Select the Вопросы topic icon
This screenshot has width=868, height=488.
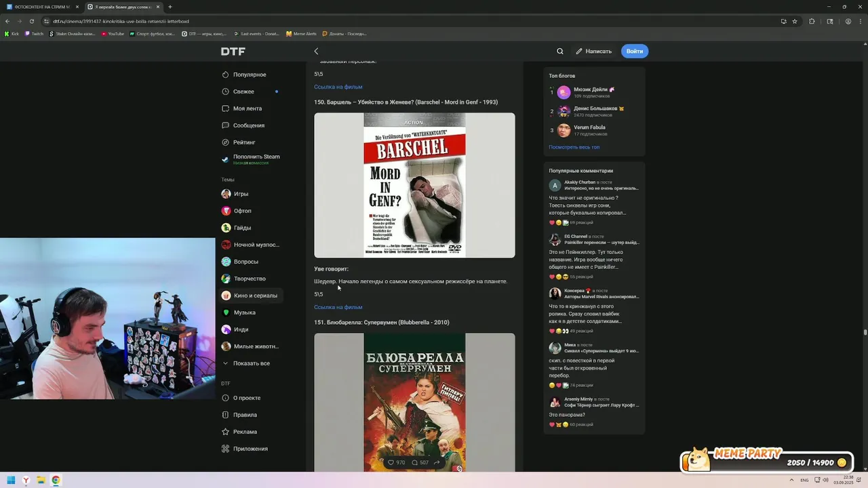click(x=226, y=262)
